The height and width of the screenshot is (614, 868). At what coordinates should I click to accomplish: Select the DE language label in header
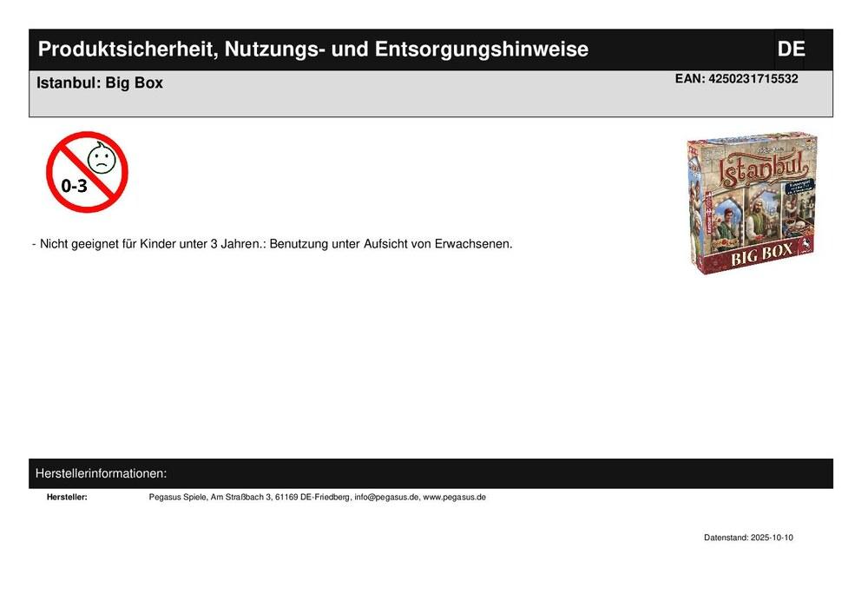[791, 50]
